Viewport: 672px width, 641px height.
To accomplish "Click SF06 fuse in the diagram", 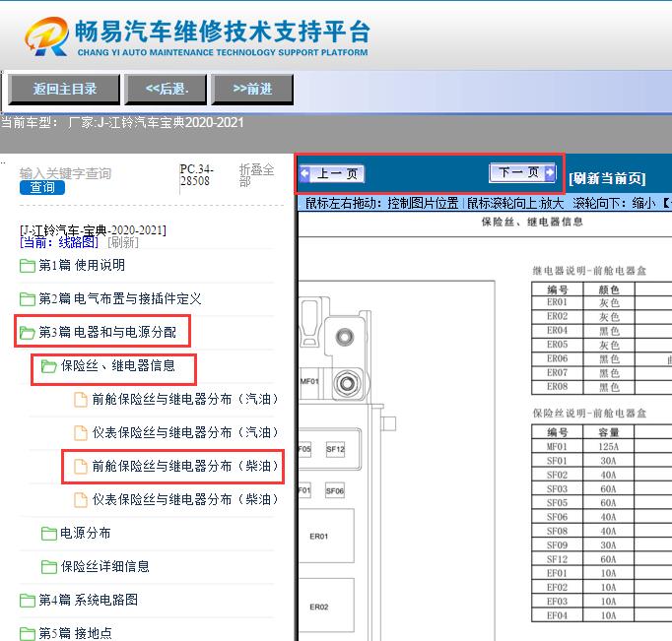I will tap(335, 490).
